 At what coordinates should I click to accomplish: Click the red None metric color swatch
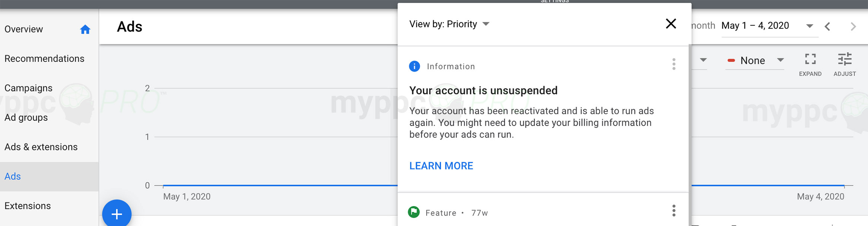(x=731, y=60)
